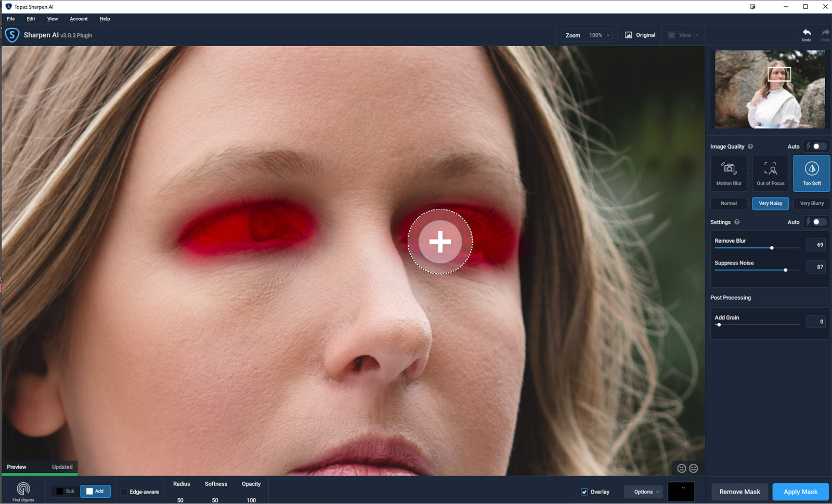Click the happy face feedback icon
The image size is (832, 504).
point(682,468)
